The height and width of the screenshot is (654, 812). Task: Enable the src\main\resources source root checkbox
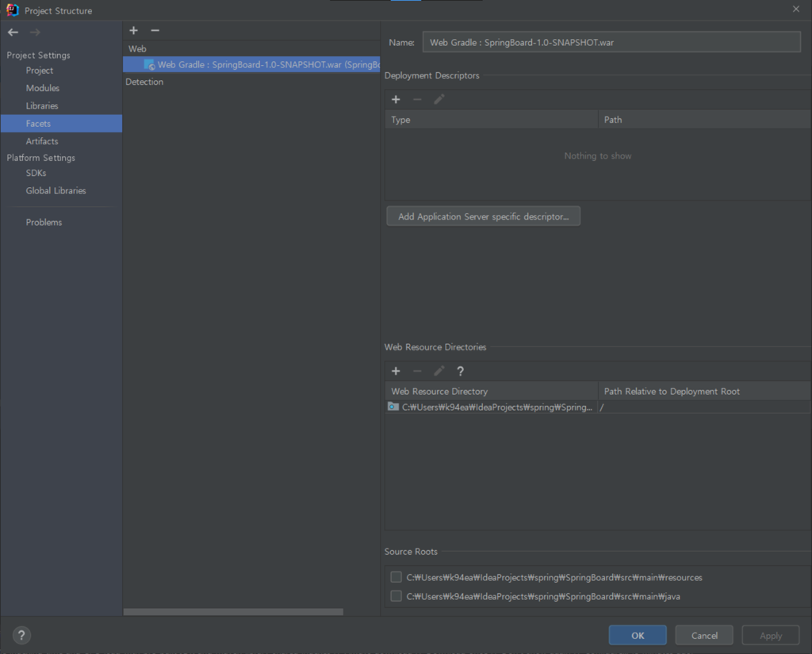[x=396, y=577]
